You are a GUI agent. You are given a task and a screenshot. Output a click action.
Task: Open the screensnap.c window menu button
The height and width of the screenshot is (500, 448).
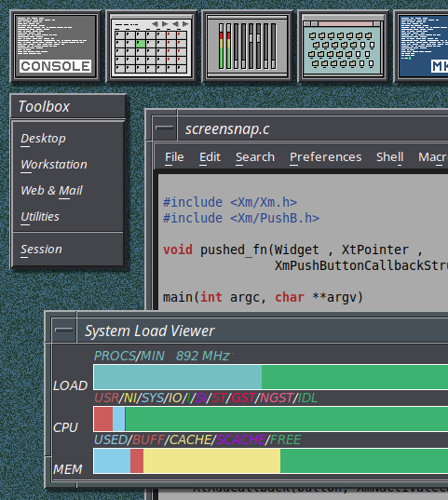[x=165, y=128]
